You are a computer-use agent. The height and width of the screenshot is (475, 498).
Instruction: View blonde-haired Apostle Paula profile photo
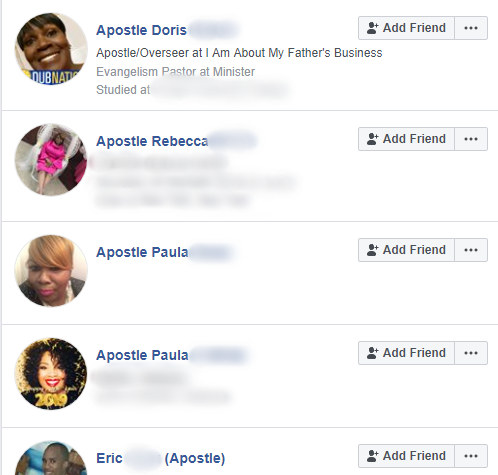(51, 270)
